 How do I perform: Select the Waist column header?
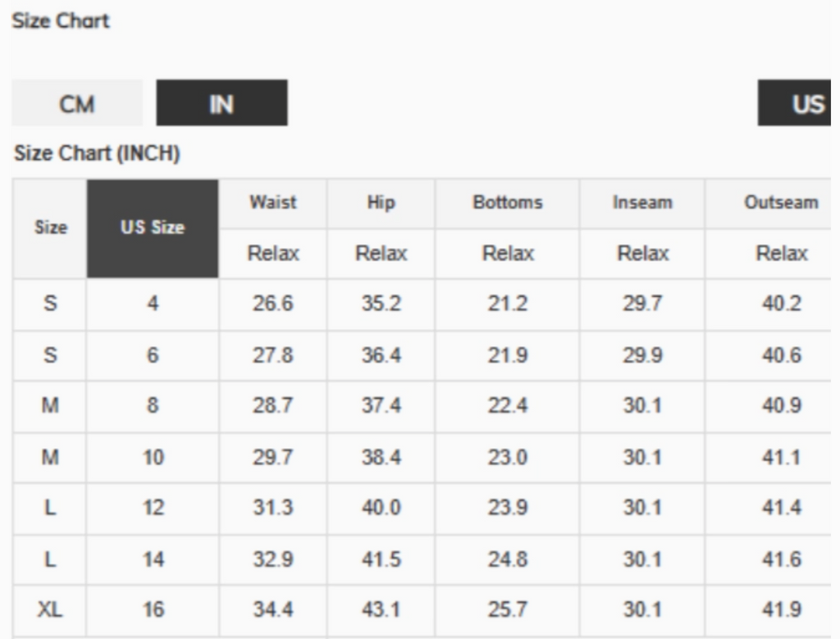(273, 203)
